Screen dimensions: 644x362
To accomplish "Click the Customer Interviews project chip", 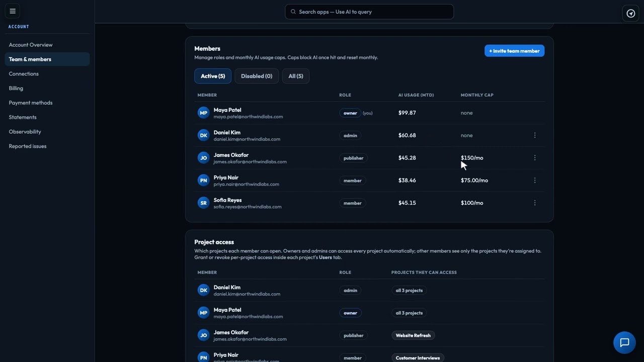I will (418, 358).
